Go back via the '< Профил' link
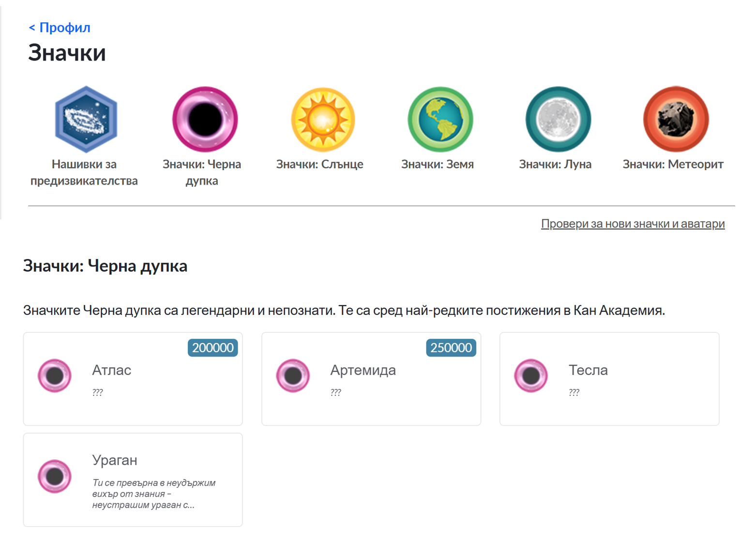The height and width of the screenshot is (542, 756). (60, 28)
